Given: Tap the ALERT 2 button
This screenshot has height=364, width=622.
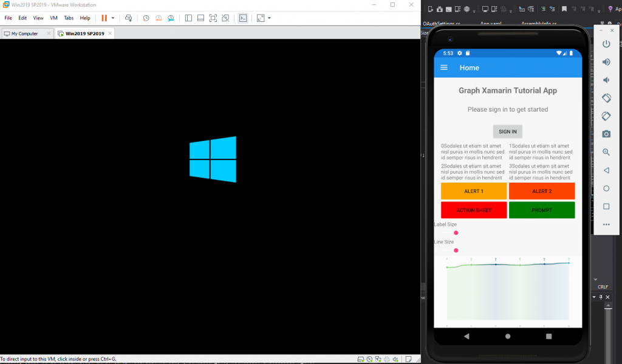Looking at the screenshot, I should pyautogui.click(x=542, y=191).
